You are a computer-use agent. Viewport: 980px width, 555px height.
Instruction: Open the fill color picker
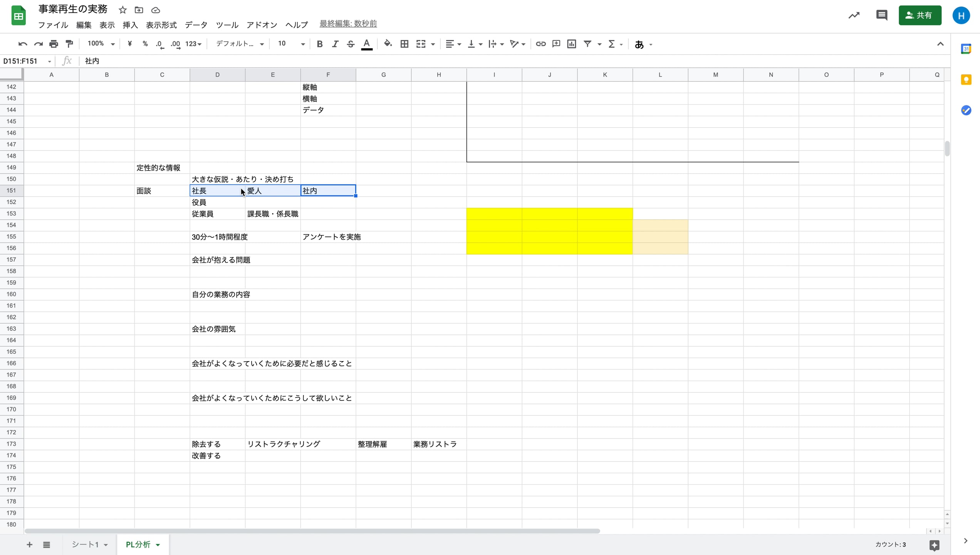click(x=388, y=44)
